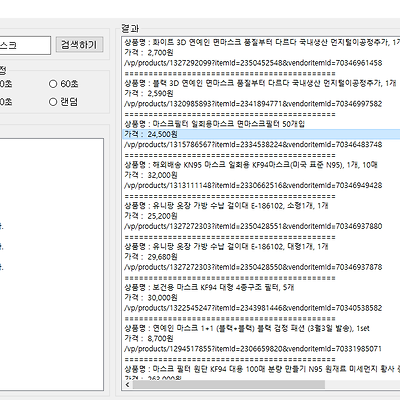
Task: Select the price line 25,200원
Action: pyautogui.click(x=151, y=216)
